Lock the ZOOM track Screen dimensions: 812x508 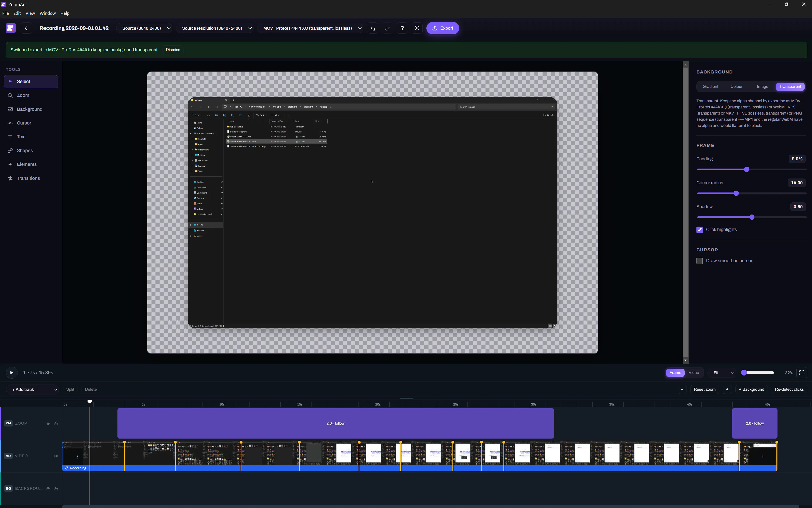pos(56,423)
